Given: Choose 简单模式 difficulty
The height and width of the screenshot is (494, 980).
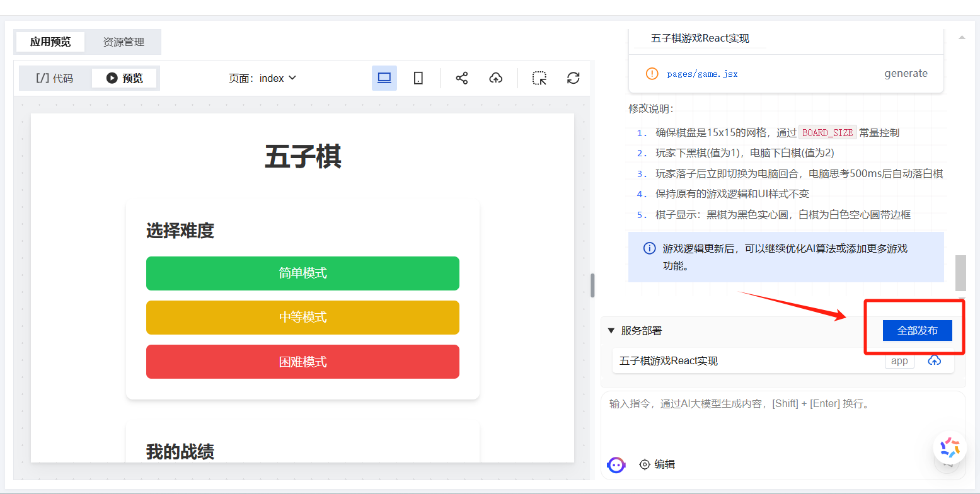Looking at the screenshot, I should [303, 273].
